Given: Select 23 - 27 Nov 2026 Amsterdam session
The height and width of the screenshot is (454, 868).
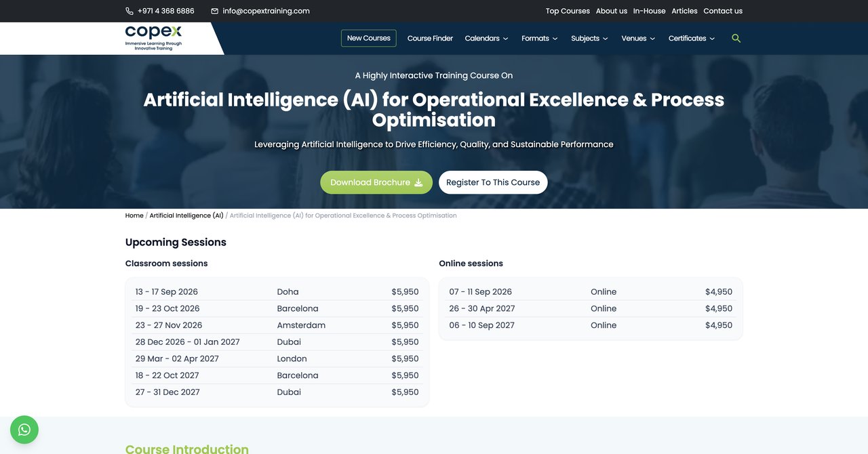Looking at the screenshot, I should point(277,325).
